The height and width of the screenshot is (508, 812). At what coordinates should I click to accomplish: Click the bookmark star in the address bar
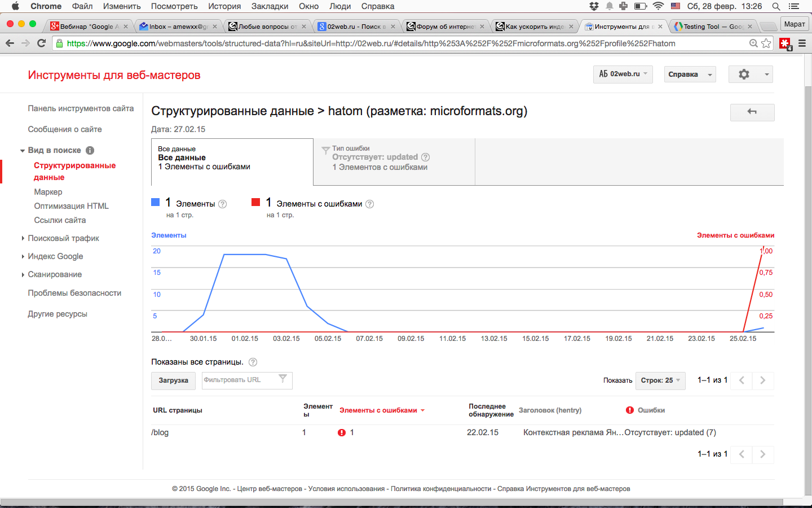click(766, 43)
